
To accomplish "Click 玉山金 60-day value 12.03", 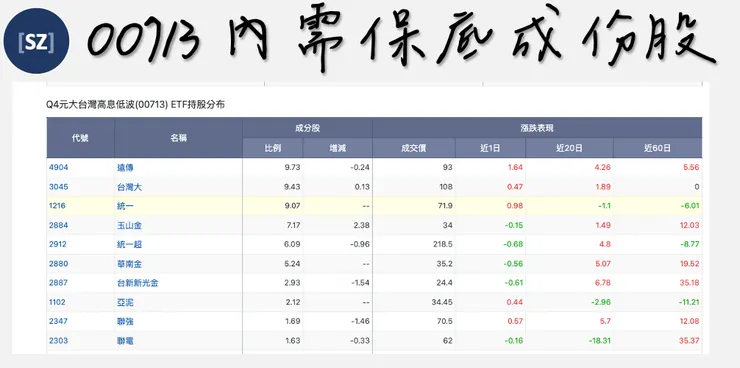I will coord(690,225).
